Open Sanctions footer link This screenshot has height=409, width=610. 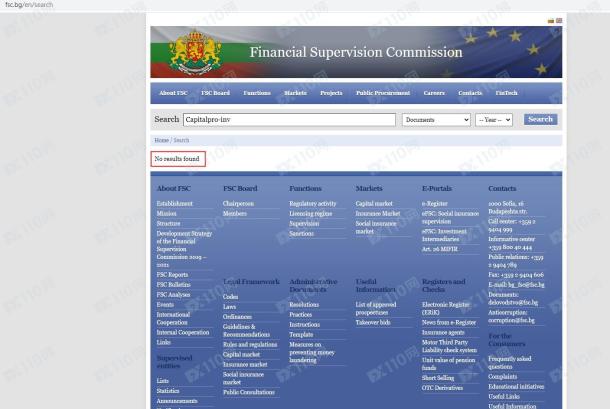[301, 234]
